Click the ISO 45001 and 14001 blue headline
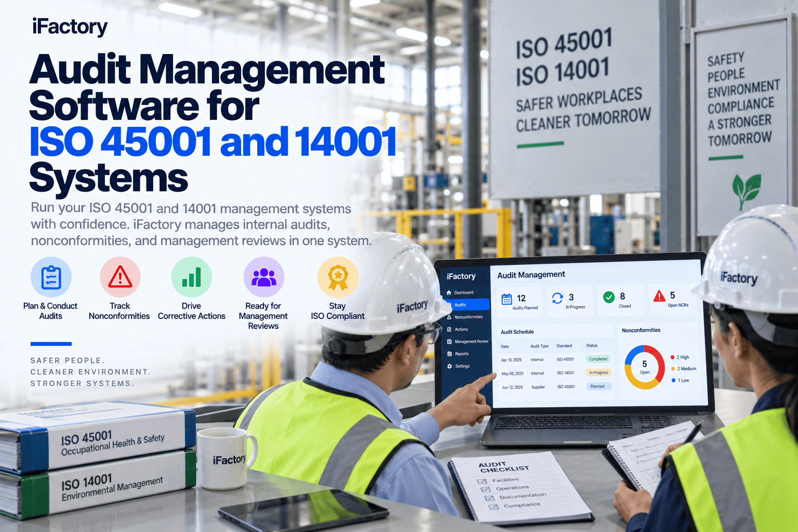798x532 pixels. click(x=213, y=141)
